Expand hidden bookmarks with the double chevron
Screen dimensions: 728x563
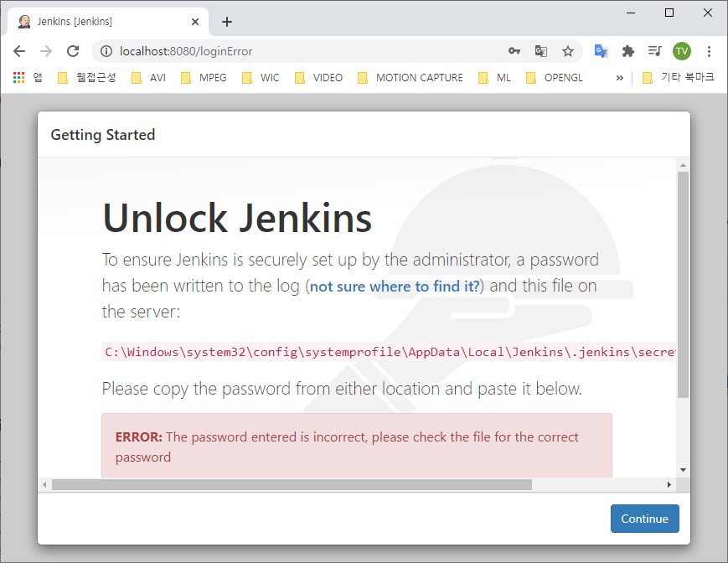click(619, 78)
